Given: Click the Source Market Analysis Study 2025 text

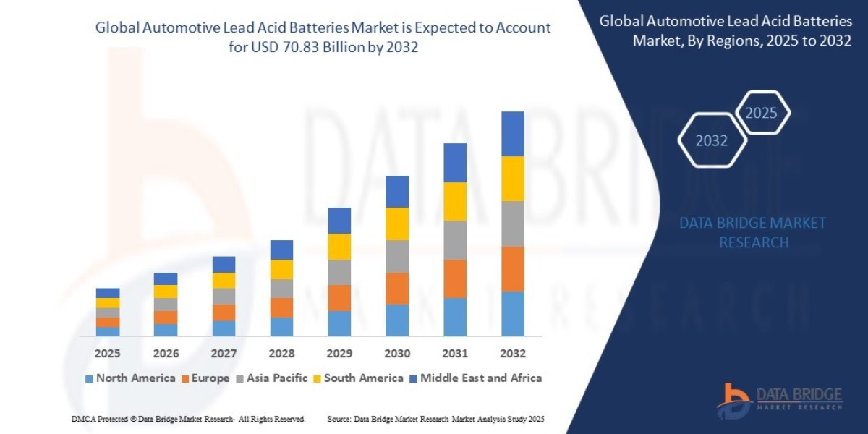Looking at the screenshot, I should click(435, 419).
